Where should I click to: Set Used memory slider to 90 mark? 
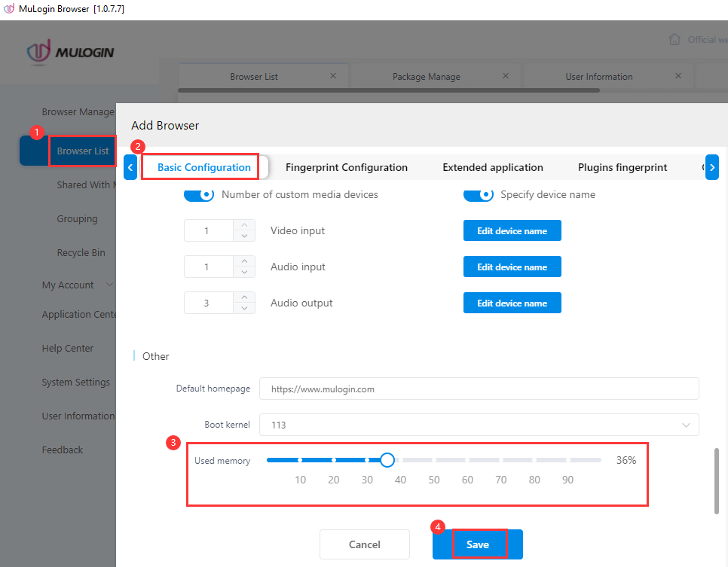[x=567, y=460]
